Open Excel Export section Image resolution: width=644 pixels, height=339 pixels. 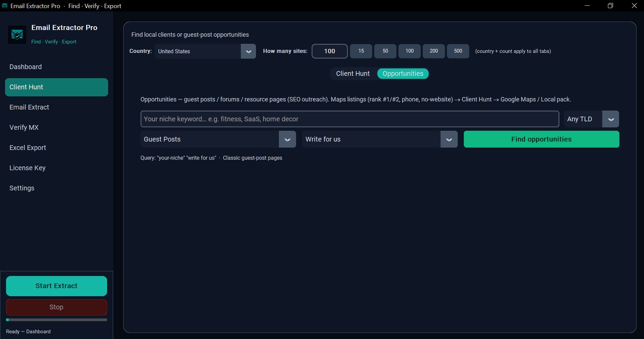[x=57, y=148]
